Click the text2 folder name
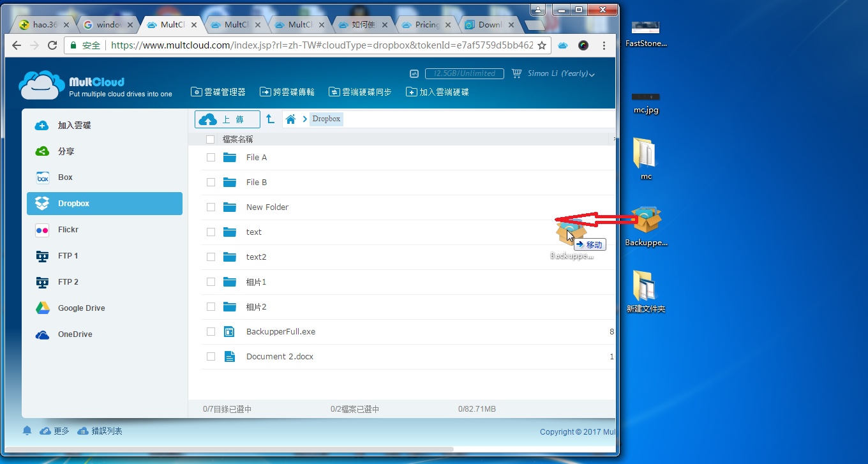Image resolution: width=868 pixels, height=464 pixels. (257, 257)
